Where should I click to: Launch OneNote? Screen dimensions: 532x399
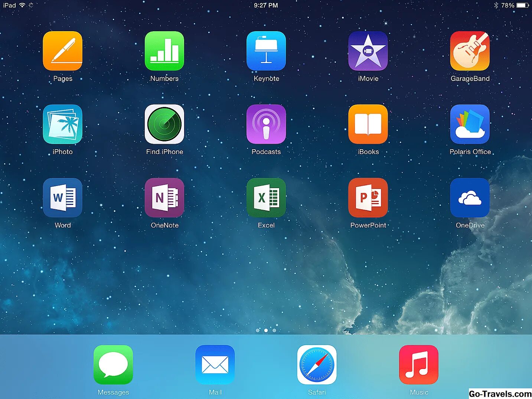coord(164,198)
